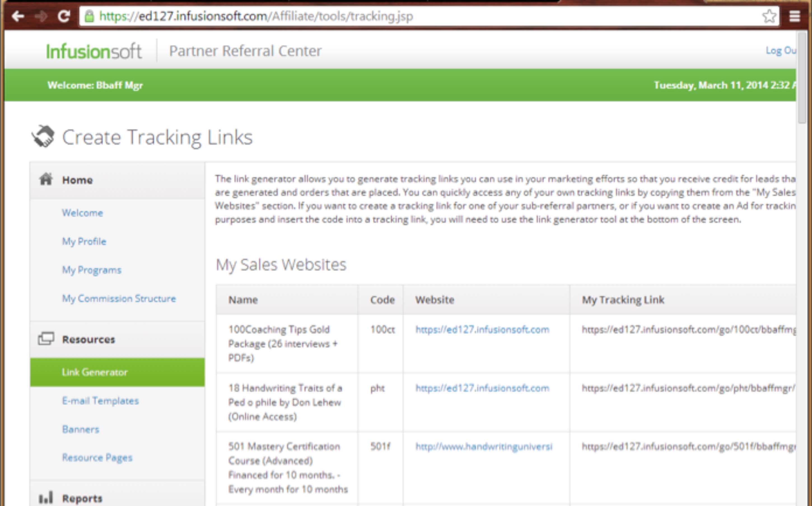Open the Resources sidebar section
The image size is (812, 506).
pos(117,339)
